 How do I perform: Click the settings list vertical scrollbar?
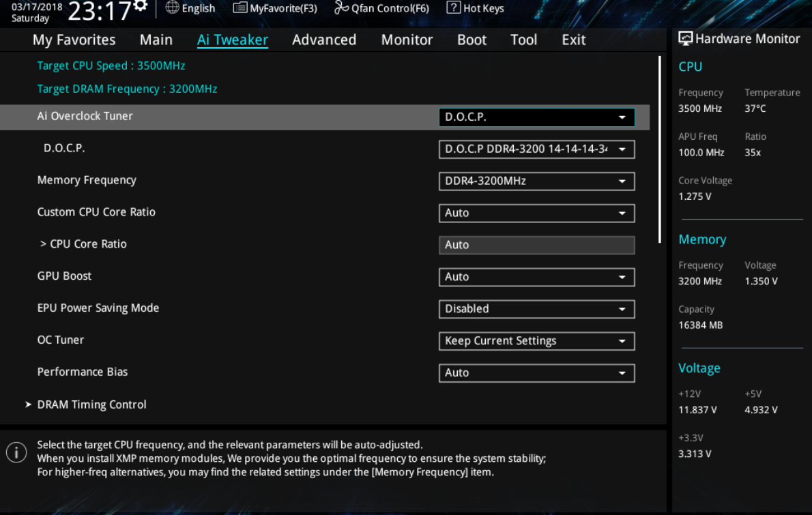click(659, 149)
